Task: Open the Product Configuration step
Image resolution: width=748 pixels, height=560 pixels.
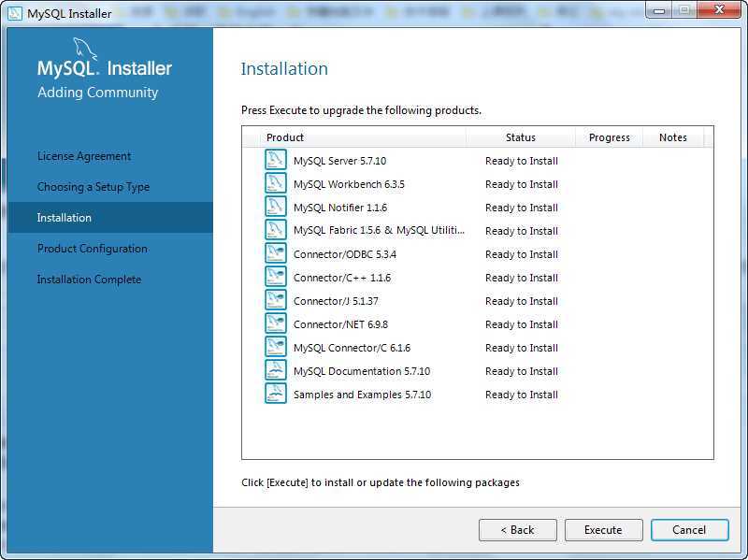Action: tap(93, 249)
